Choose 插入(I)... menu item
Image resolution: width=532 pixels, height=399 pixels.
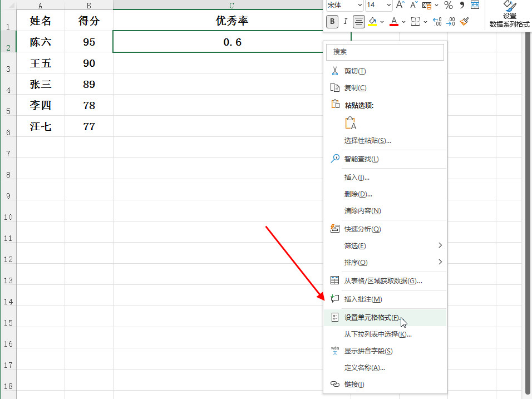(x=385, y=178)
